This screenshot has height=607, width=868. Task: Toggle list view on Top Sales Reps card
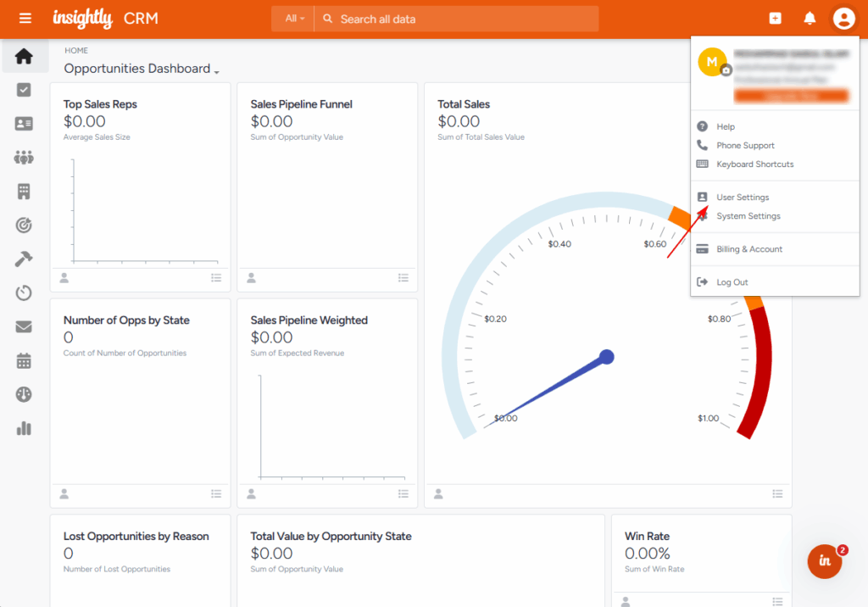(x=216, y=278)
